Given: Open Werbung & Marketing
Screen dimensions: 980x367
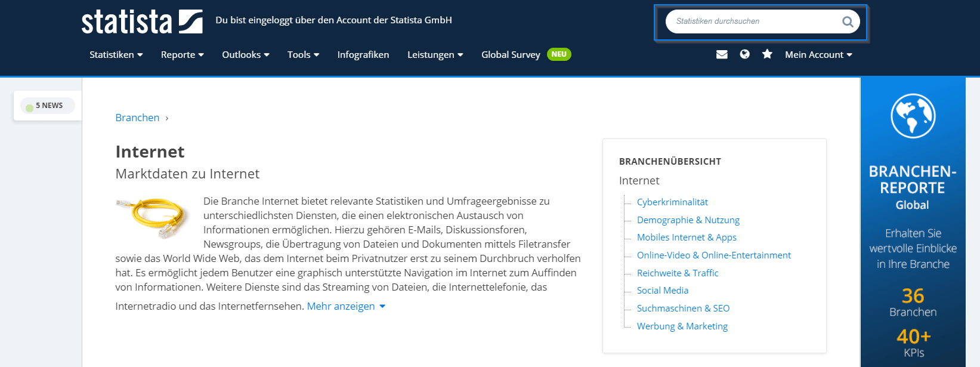Looking at the screenshot, I should tap(682, 326).
